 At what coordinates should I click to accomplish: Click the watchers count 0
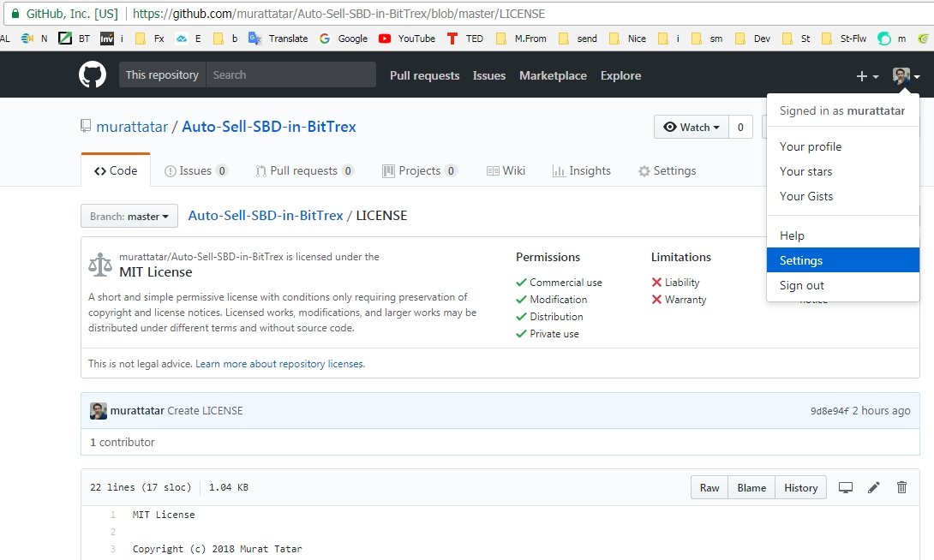[740, 127]
